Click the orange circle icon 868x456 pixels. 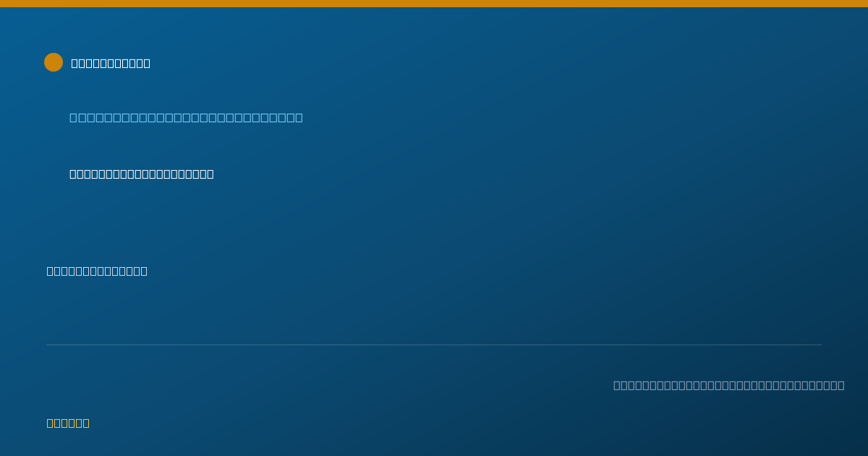click(54, 62)
